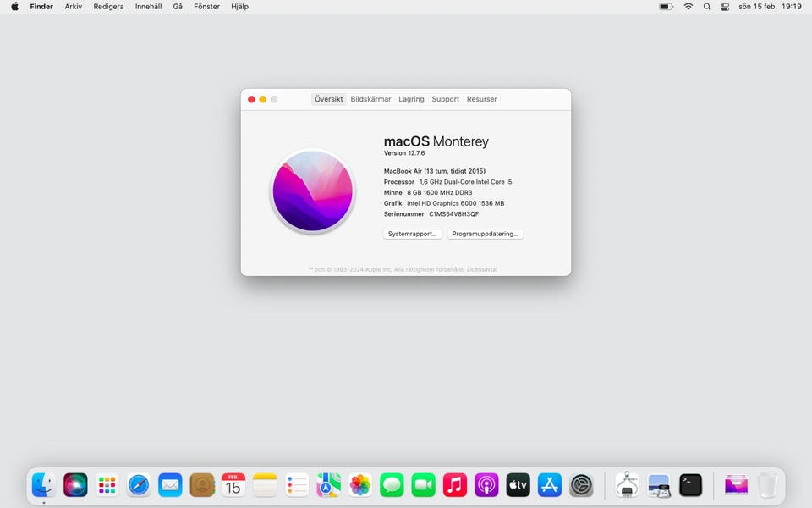
Task: Open the App Store icon
Action: [x=550, y=484]
